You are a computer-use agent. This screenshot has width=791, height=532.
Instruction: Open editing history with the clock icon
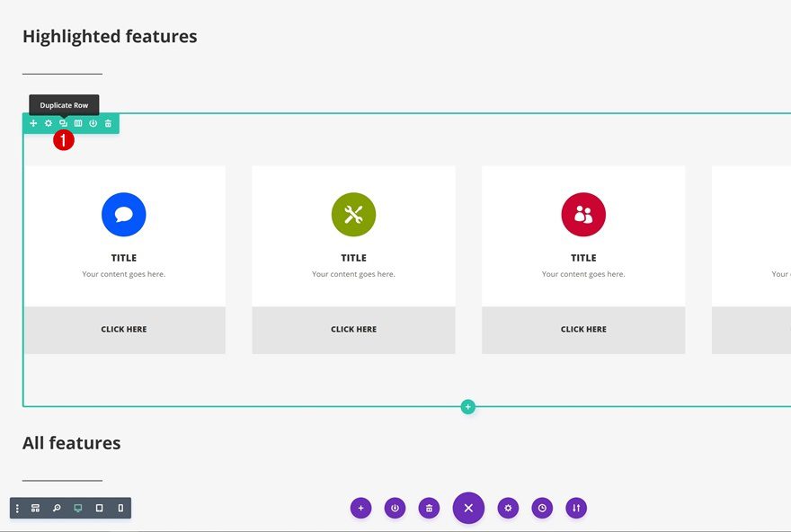point(542,508)
